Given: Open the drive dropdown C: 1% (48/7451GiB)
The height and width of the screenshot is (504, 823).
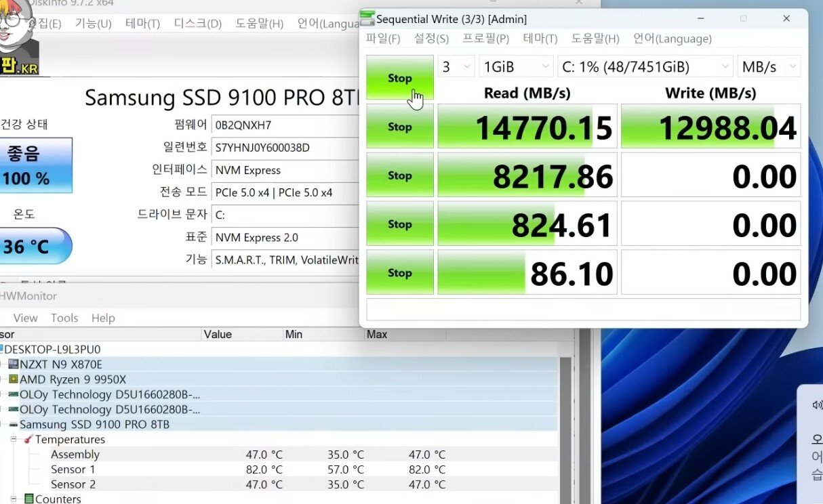Looking at the screenshot, I should tap(645, 66).
